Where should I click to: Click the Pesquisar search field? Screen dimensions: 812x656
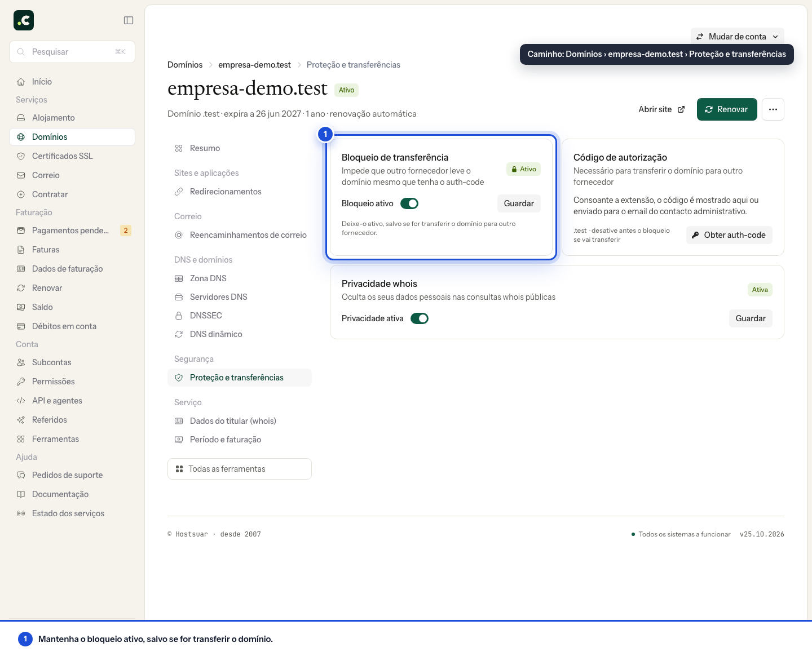click(x=72, y=52)
